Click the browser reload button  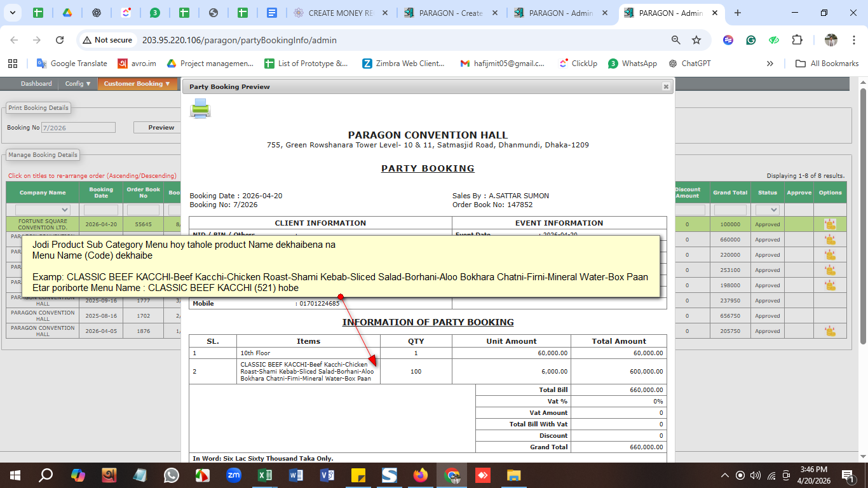click(60, 40)
